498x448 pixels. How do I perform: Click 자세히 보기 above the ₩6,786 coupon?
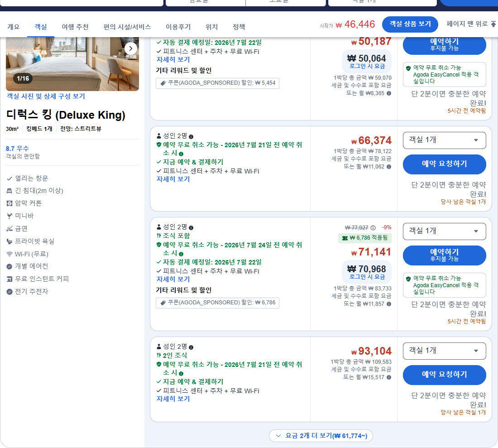173,279
